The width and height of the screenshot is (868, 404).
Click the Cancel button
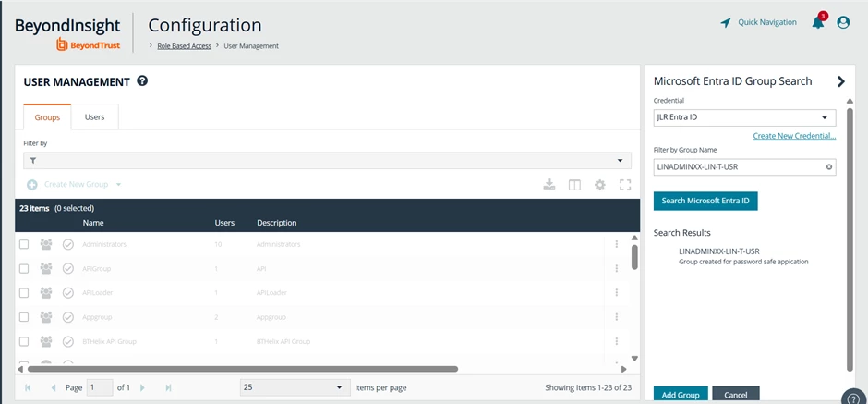[736, 395]
